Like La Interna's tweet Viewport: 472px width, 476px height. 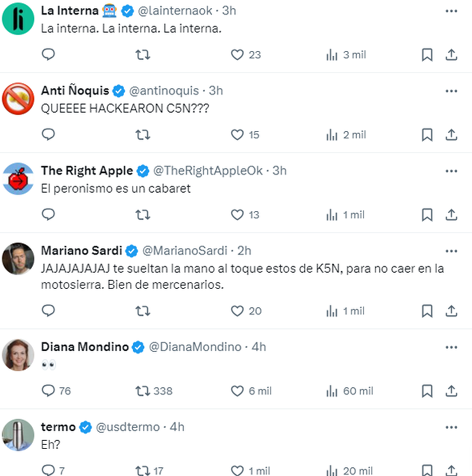tap(236, 55)
